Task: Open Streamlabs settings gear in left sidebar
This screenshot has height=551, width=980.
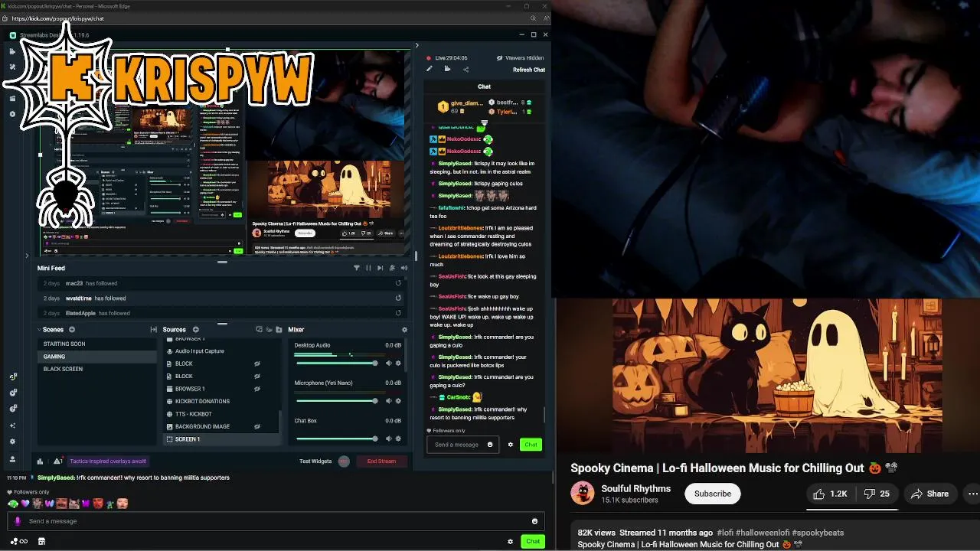Action: tap(12, 442)
